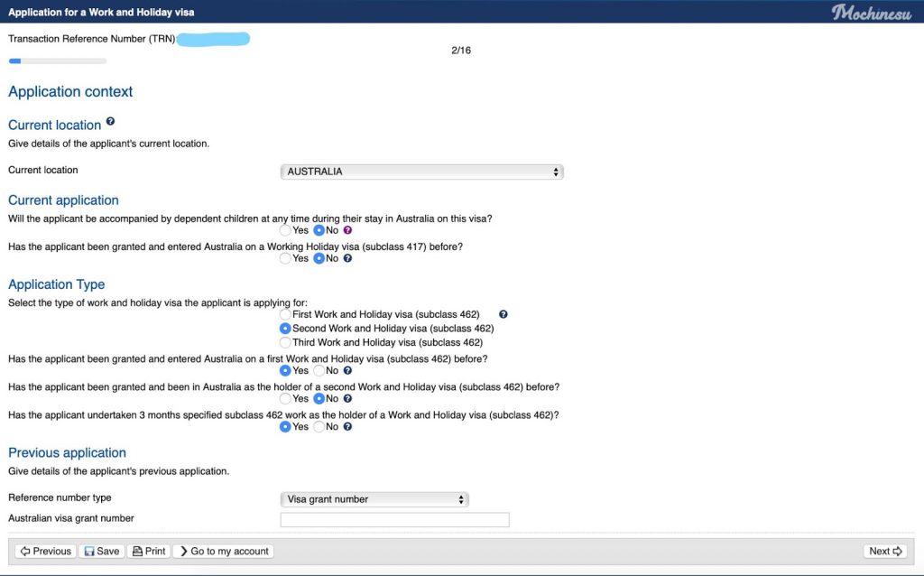Click Go to my account button
Viewport: 924px width, 576px height.
[x=223, y=551]
